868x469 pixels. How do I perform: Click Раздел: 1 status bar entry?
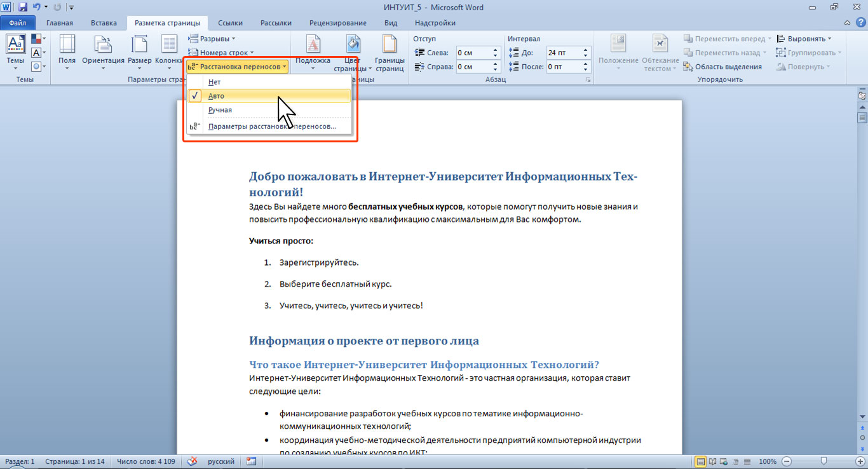pos(20,461)
